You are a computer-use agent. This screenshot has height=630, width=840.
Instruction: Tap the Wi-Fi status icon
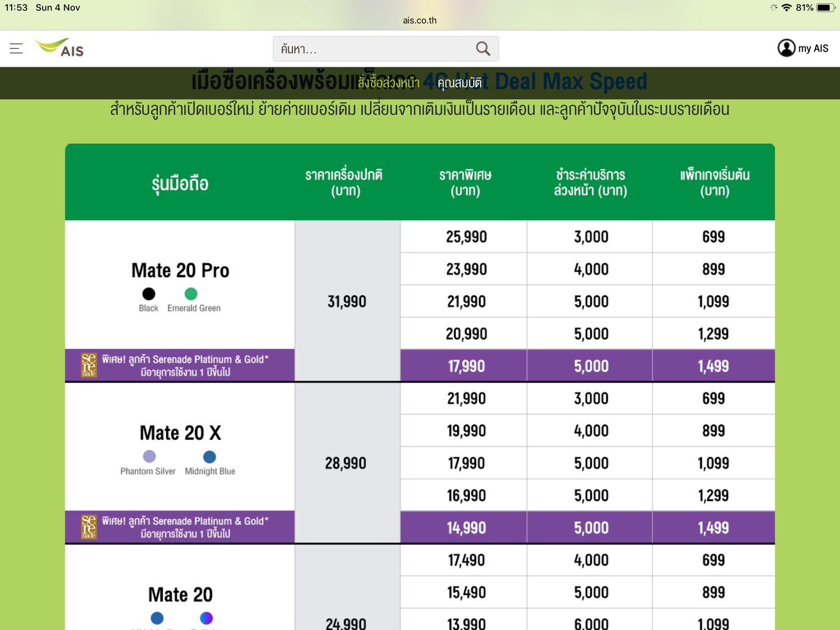click(786, 7)
